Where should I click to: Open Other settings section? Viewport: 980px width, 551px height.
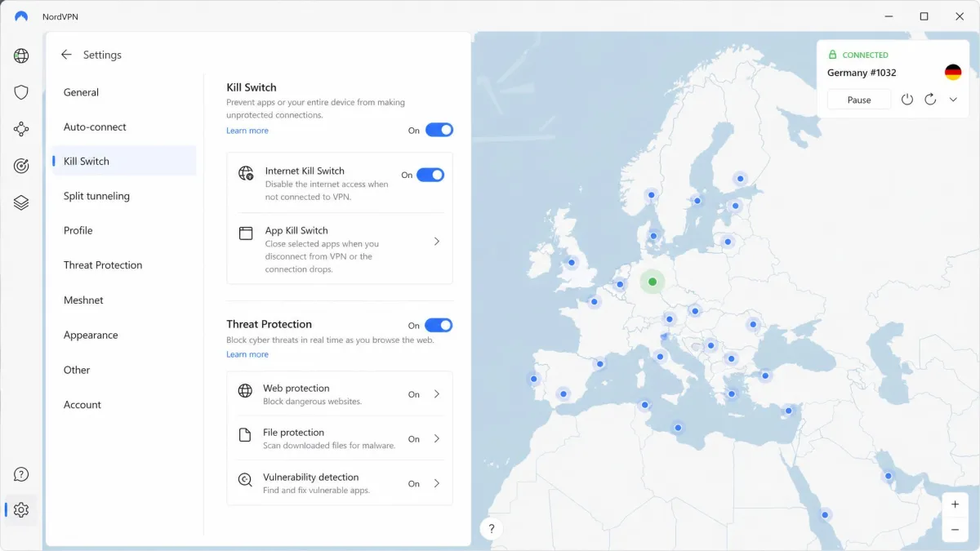pyautogui.click(x=124, y=370)
